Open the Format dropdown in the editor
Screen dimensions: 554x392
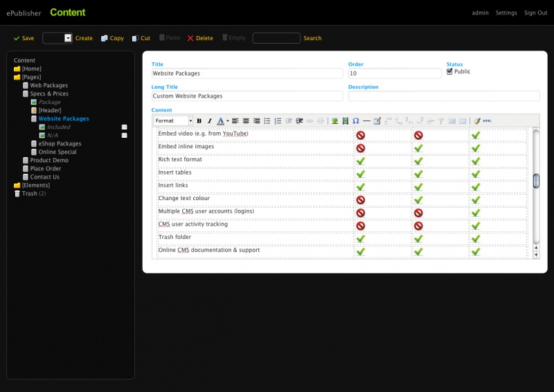coord(172,121)
